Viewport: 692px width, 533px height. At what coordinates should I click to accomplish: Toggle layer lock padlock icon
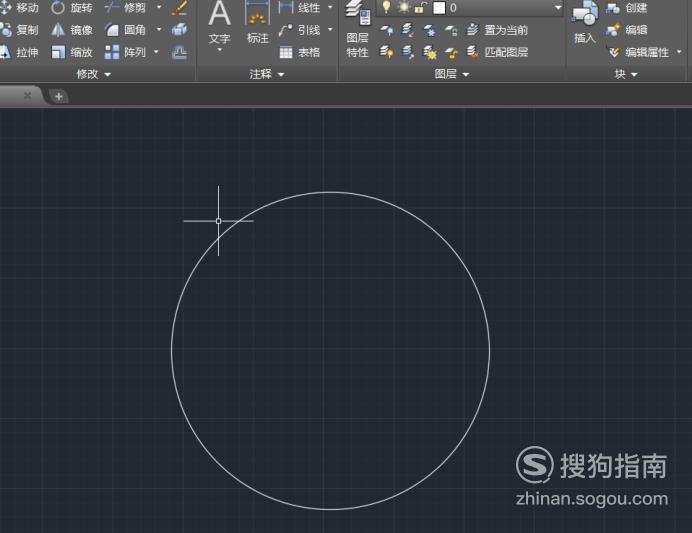420,8
